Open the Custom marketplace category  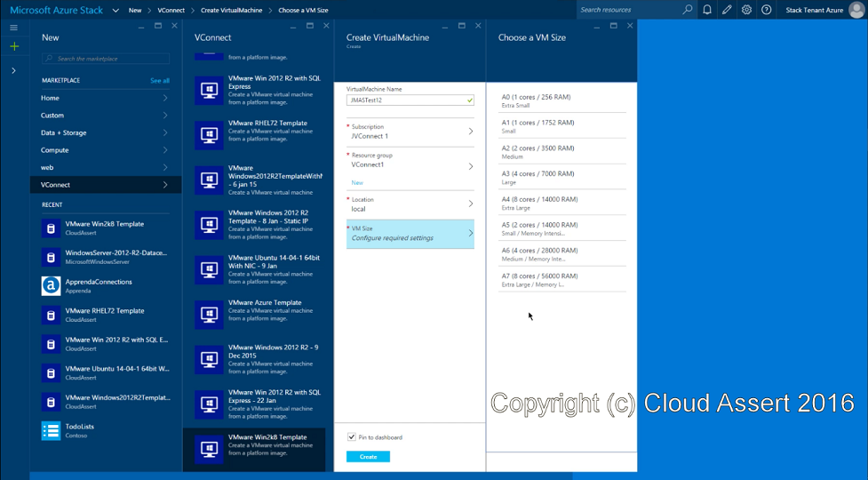(x=106, y=116)
